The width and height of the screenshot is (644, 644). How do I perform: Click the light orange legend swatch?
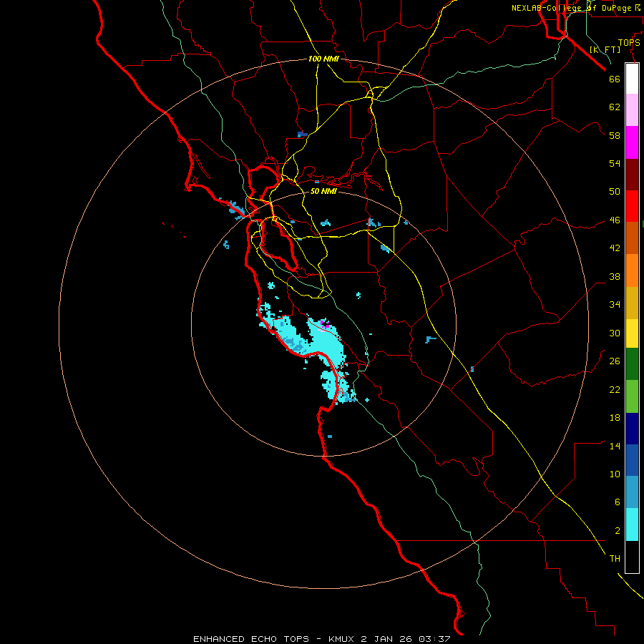pos(632,270)
